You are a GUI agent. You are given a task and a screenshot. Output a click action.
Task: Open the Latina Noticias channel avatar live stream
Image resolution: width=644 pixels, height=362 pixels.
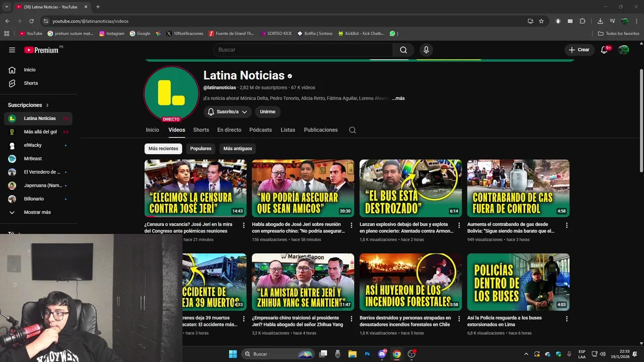[x=171, y=94]
